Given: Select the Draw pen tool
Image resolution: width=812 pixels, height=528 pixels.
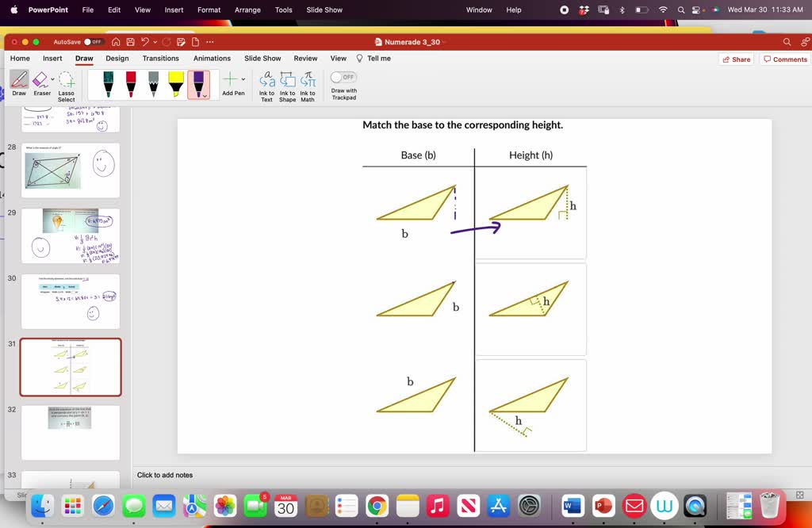Looking at the screenshot, I should point(19,79).
